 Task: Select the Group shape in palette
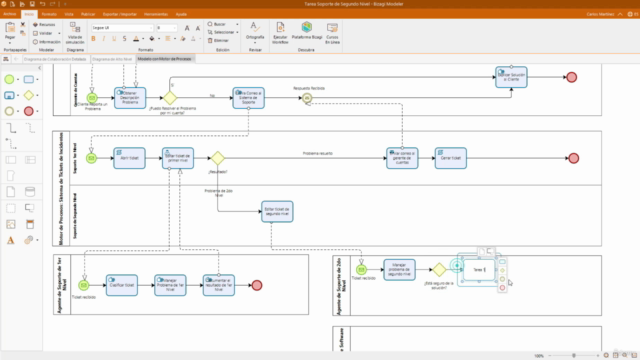[x=11, y=208]
